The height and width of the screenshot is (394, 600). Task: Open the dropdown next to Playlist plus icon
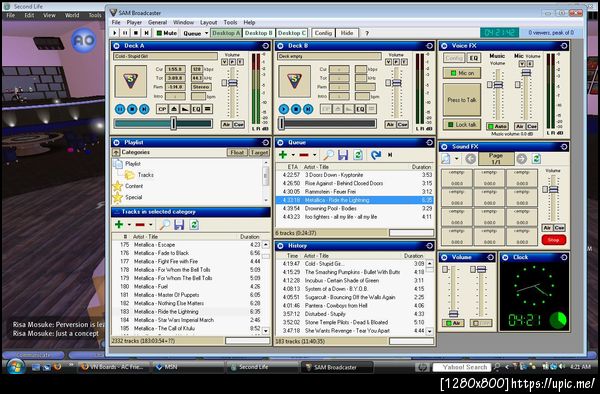(129, 225)
